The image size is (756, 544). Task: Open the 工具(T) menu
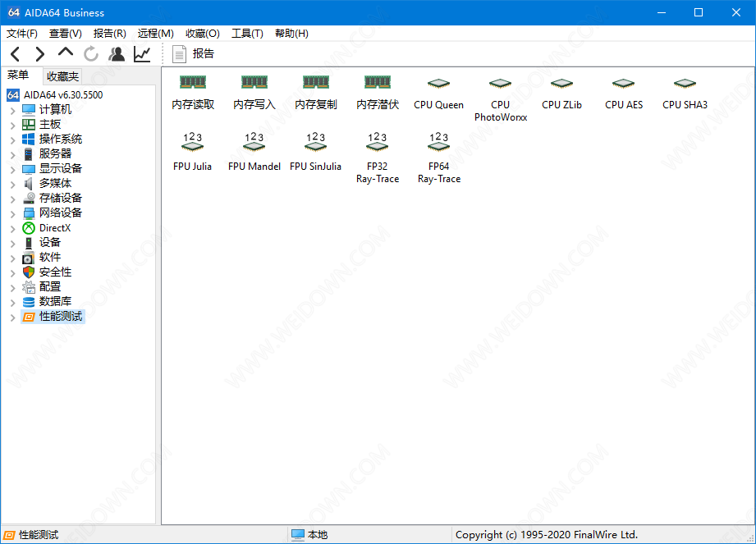pos(247,34)
